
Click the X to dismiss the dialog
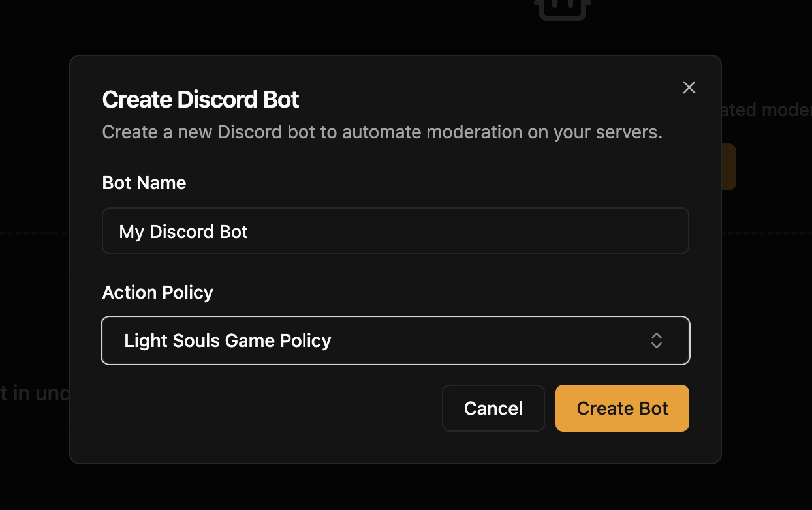[x=689, y=87]
